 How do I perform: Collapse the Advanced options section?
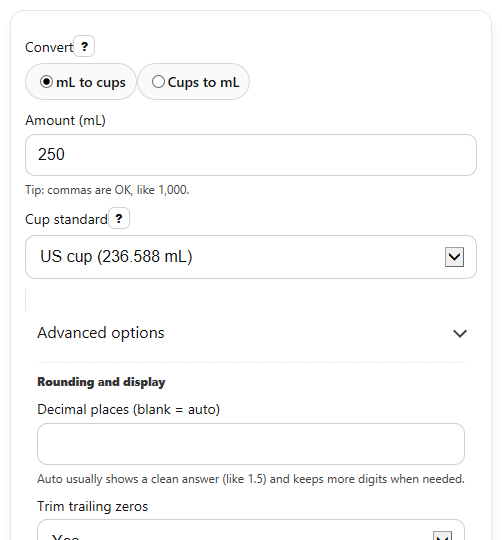tap(251, 333)
